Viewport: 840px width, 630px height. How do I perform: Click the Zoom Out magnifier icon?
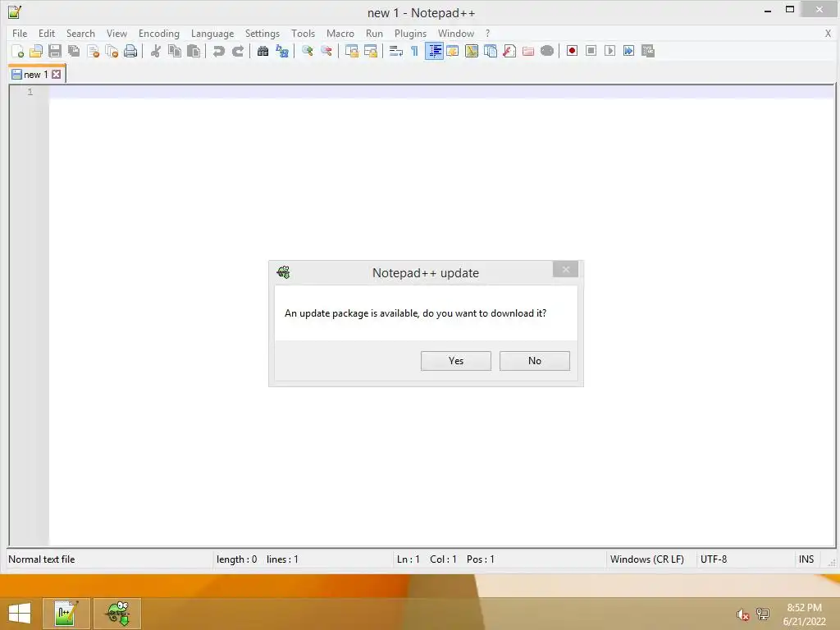pos(326,51)
